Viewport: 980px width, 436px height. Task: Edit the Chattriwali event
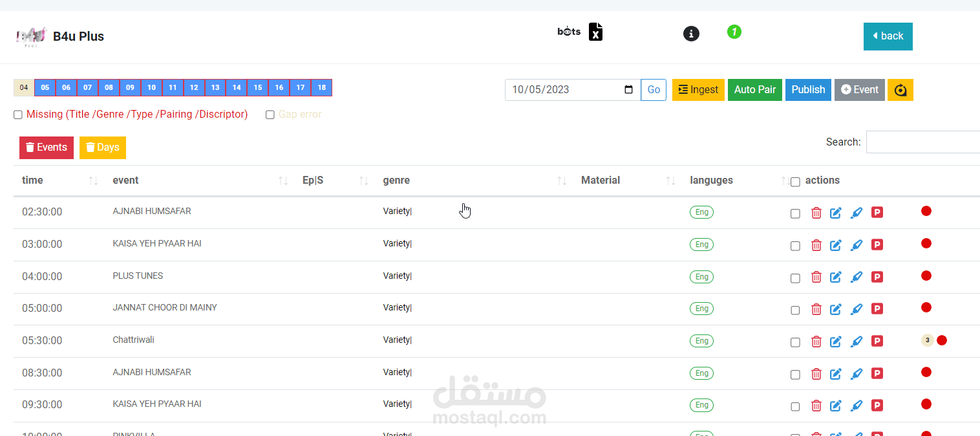click(836, 341)
